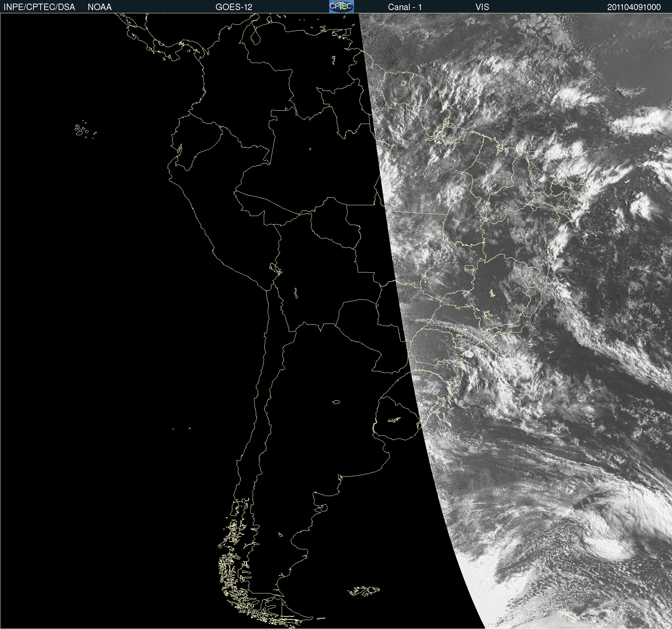
Task: Click the CPTEC logo in header
Action: point(341,6)
